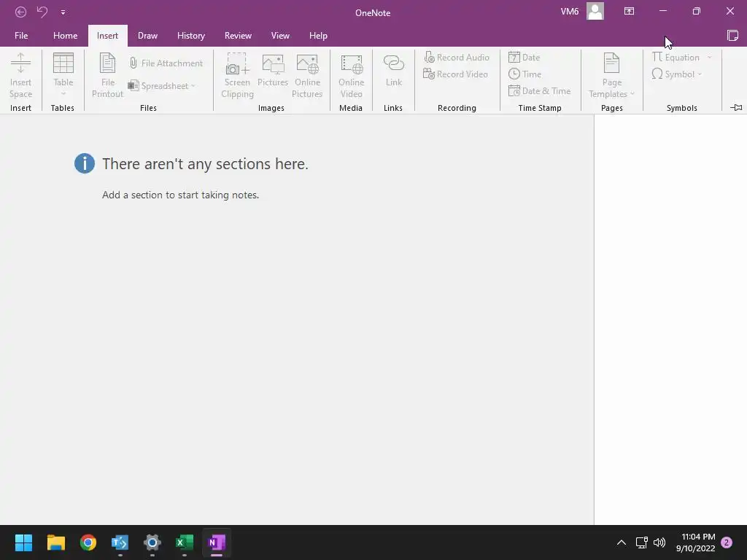Expand the Equation dropdown arrow
The height and width of the screenshot is (560, 747).
pyautogui.click(x=709, y=58)
